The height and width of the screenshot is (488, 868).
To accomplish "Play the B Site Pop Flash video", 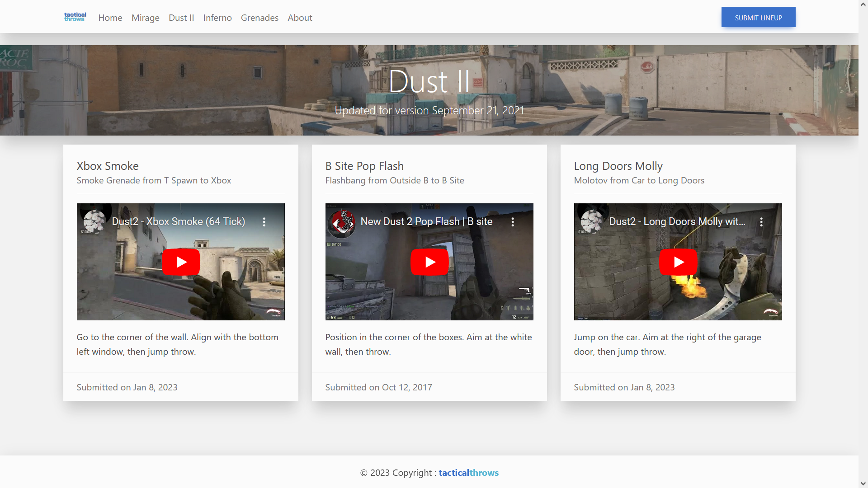I will pyautogui.click(x=429, y=262).
